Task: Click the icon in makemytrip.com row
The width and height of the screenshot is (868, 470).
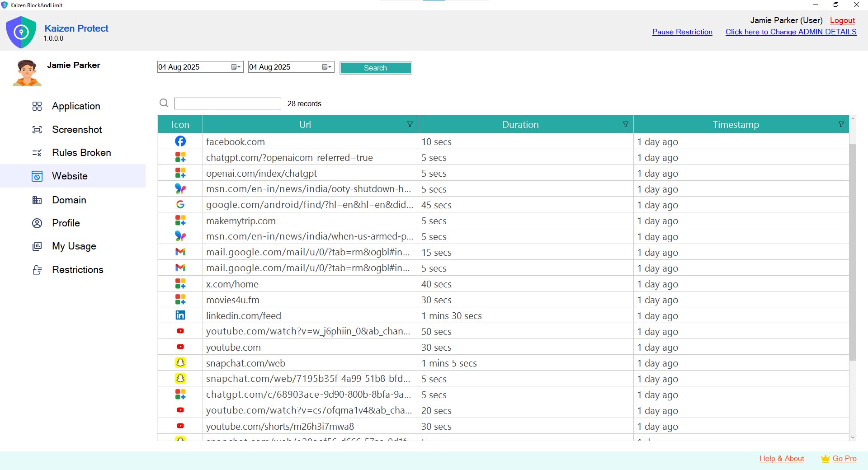Action: (180, 221)
